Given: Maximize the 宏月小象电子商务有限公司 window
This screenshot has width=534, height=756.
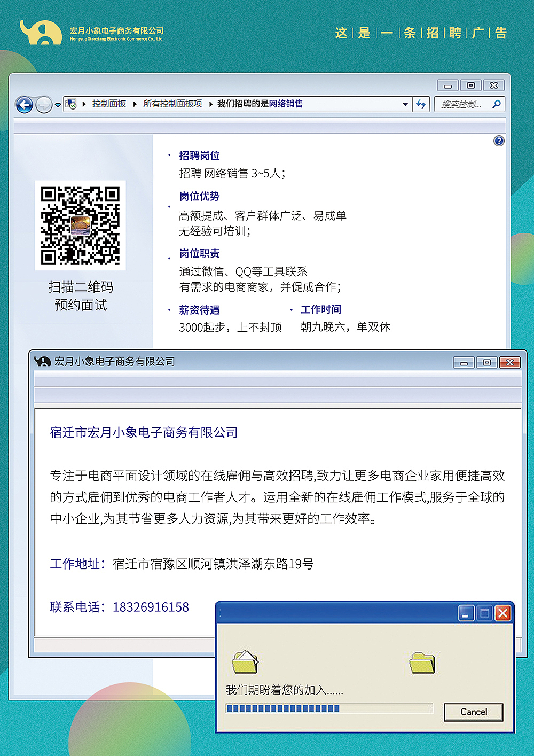Looking at the screenshot, I should pos(486,363).
